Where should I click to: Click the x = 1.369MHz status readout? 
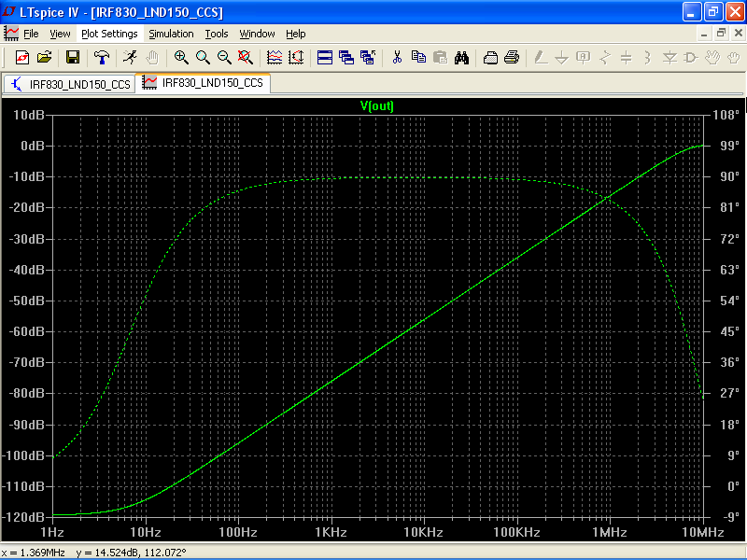coord(34,553)
